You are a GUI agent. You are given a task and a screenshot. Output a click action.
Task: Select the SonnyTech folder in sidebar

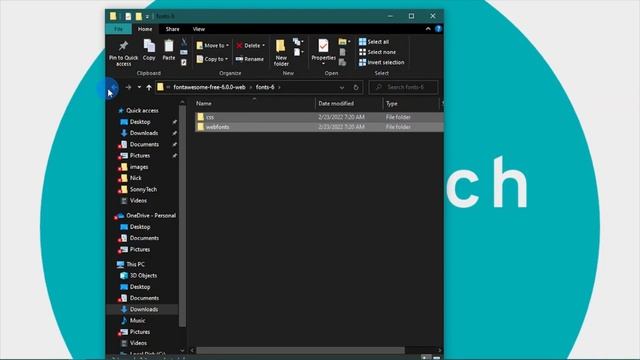tap(143, 189)
